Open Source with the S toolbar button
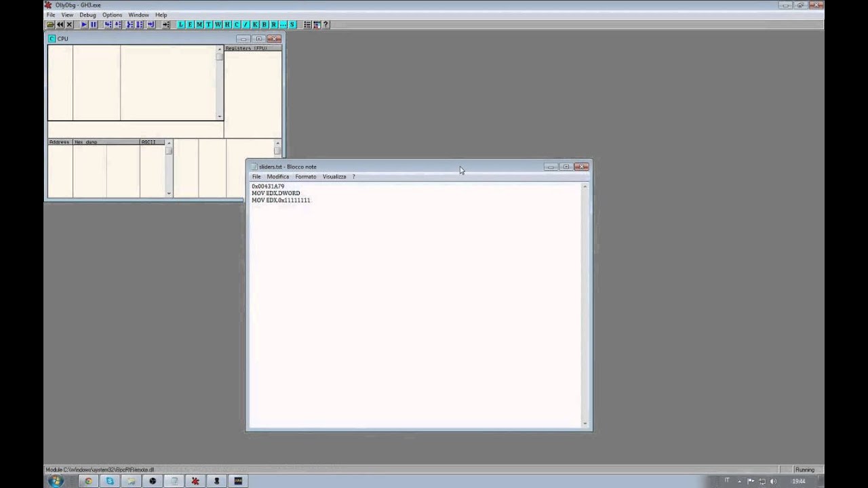This screenshot has height=488, width=868. (x=292, y=24)
